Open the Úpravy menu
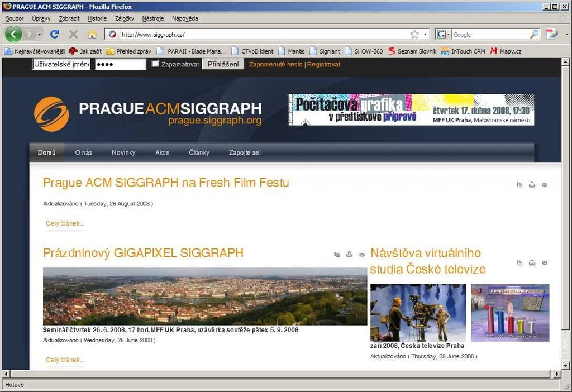This screenshot has width=572, height=392. tap(41, 18)
